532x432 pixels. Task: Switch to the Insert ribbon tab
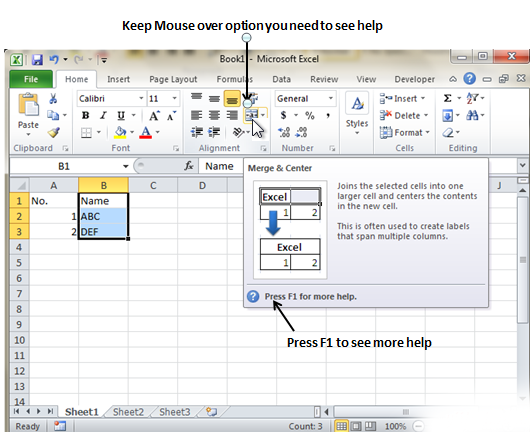pos(118,79)
